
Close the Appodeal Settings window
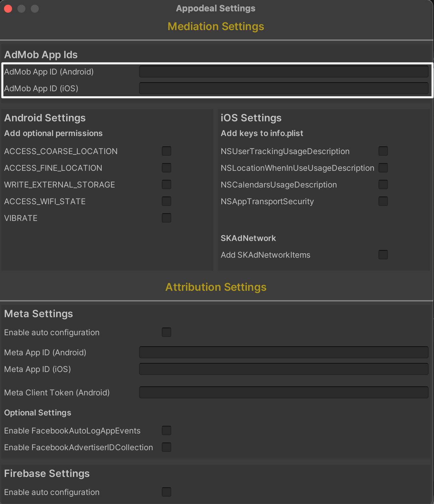[8, 9]
